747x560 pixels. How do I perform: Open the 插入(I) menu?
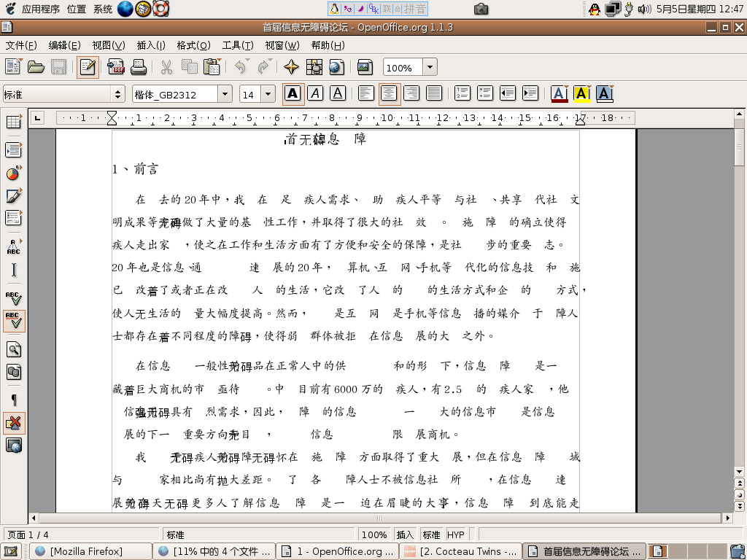point(151,45)
